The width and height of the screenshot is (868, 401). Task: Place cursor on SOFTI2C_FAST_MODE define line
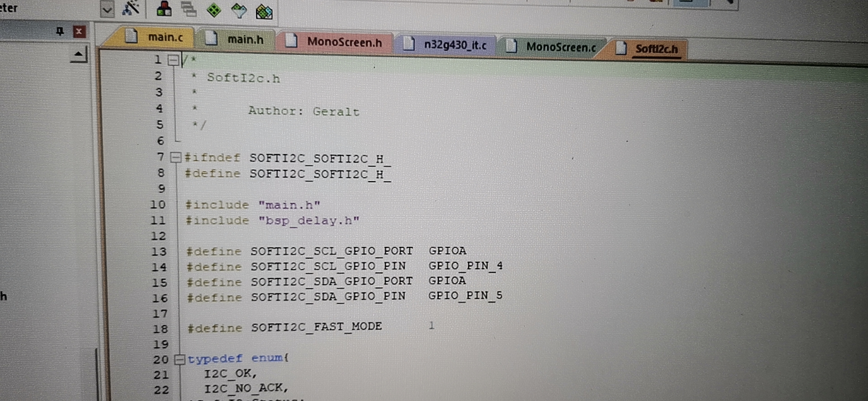tap(316, 327)
